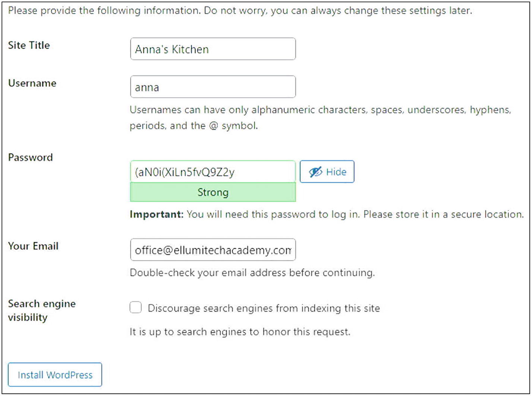The height and width of the screenshot is (396, 532).
Task: Click the Username label text
Action: [x=32, y=83]
